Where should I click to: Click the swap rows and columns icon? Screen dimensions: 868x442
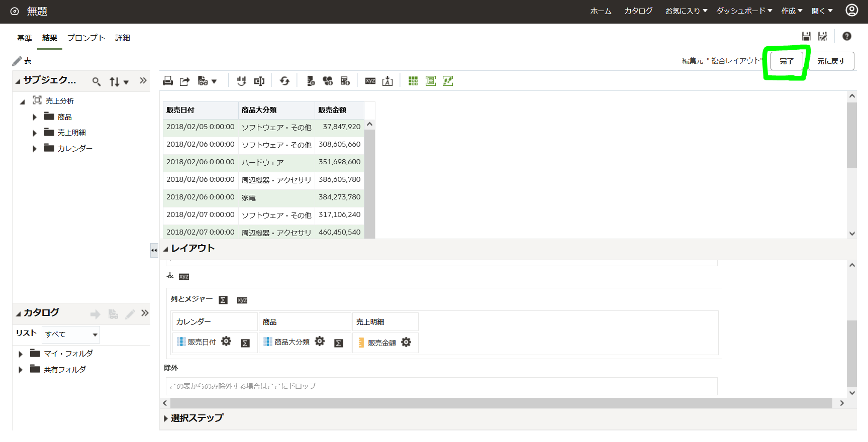[x=242, y=81]
